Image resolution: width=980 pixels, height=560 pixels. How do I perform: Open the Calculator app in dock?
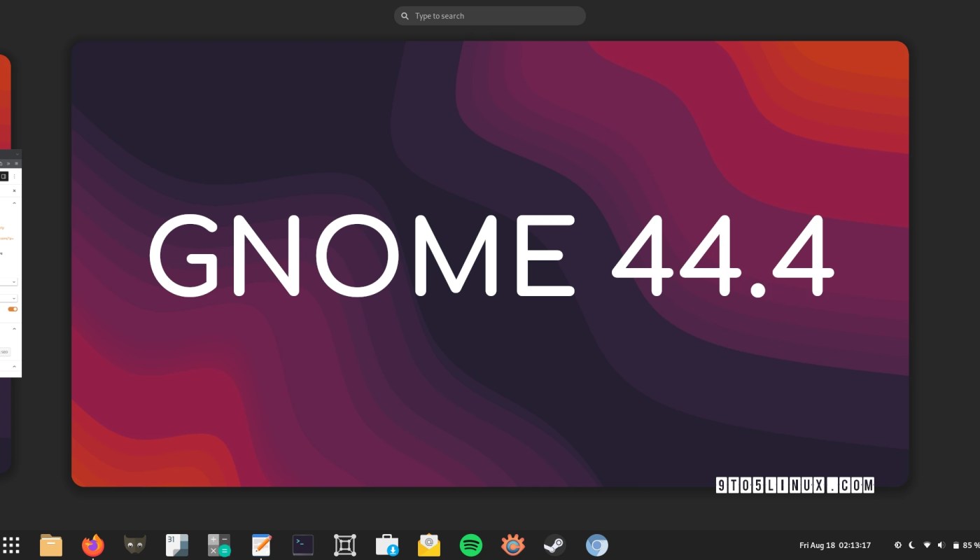pos(219,545)
